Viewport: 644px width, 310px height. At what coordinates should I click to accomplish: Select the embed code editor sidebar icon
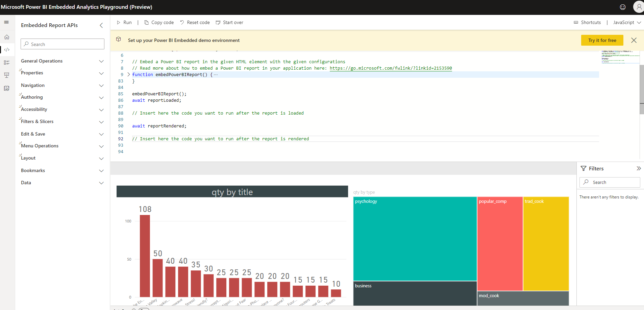point(7,50)
